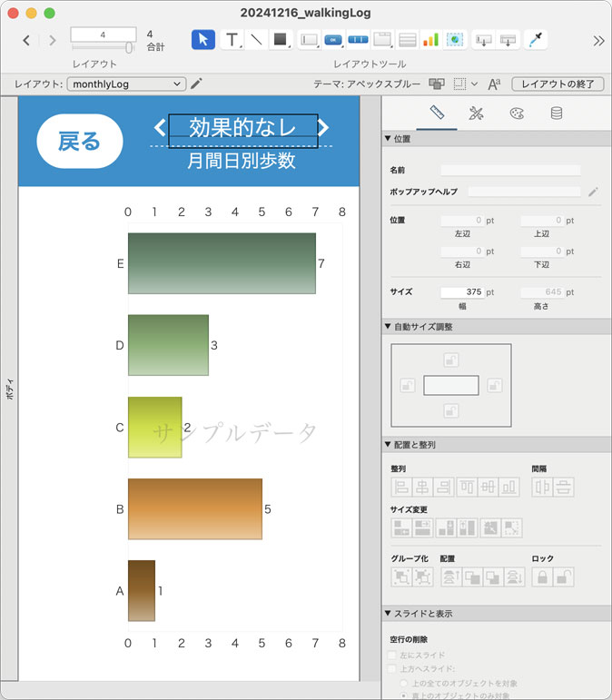Select the Button tool
Image resolution: width=612 pixels, height=700 pixels.
(x=333, y=40)
